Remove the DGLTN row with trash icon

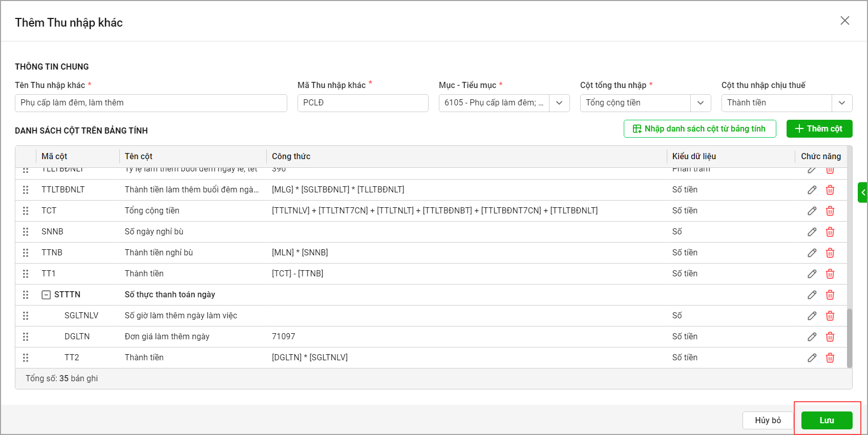(830, 337)
